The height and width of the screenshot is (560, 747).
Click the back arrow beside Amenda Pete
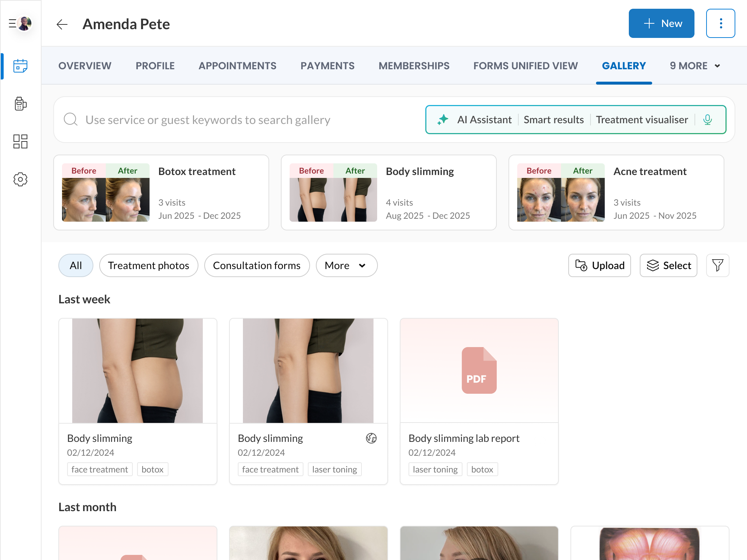[x=62, y=24]
